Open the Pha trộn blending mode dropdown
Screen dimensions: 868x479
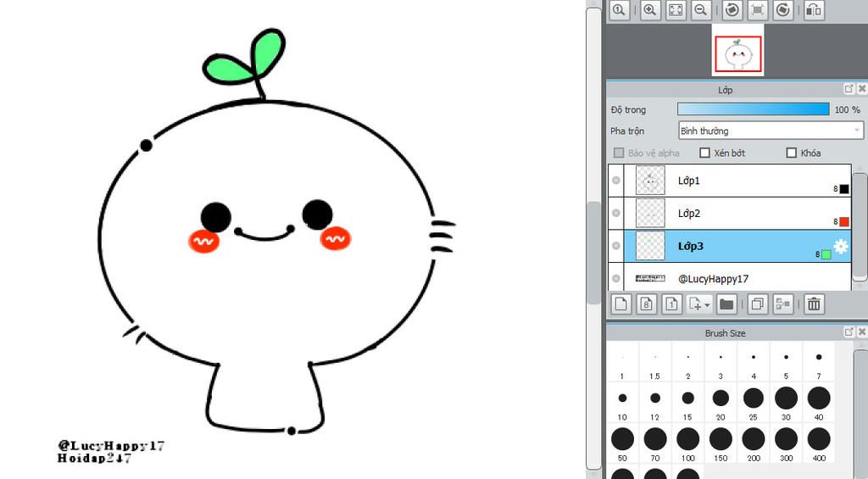771,131
